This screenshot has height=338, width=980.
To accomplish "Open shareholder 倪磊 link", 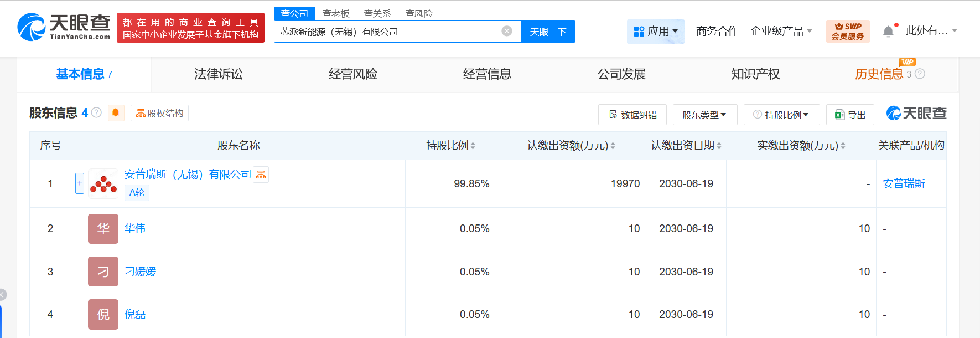I will pos(135,314).
